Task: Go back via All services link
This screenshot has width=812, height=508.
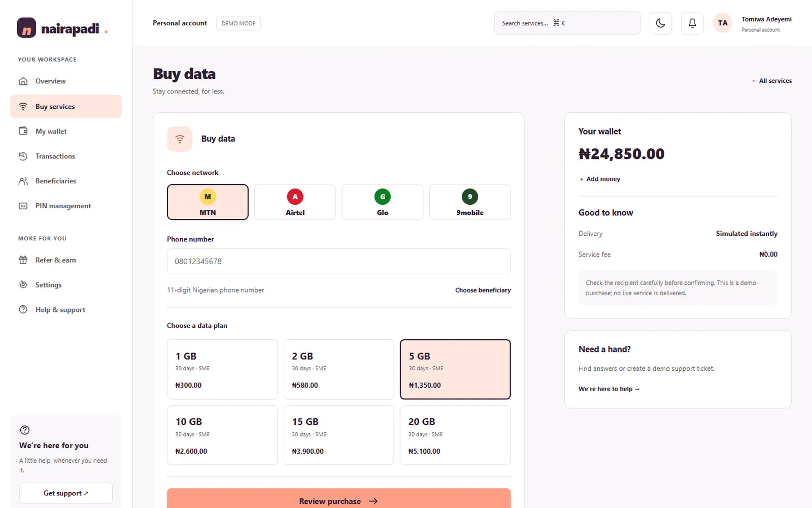Action: (x=772, y=81)
